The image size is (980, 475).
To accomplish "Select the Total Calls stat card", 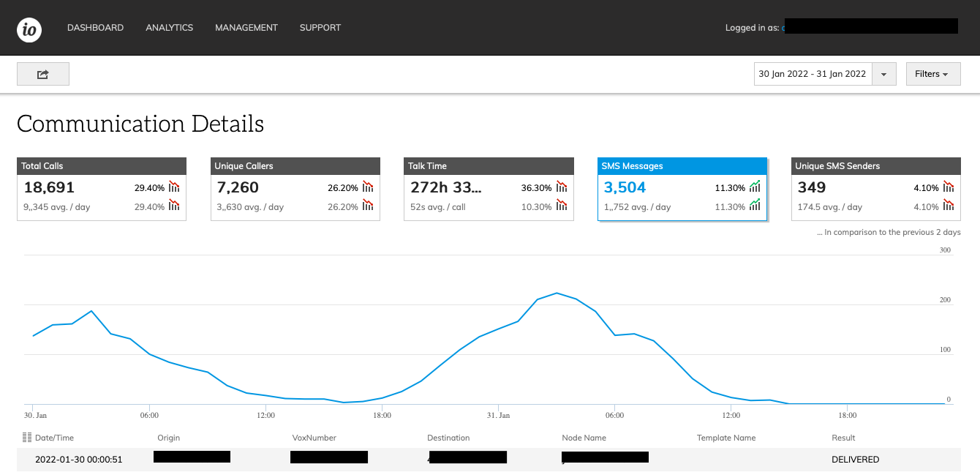I will (101, 189).
